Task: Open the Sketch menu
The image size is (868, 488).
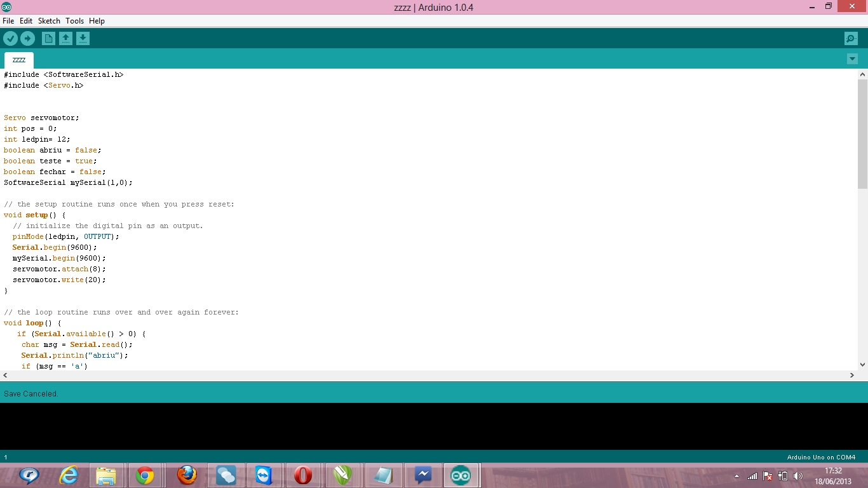Action: point(49,21)
